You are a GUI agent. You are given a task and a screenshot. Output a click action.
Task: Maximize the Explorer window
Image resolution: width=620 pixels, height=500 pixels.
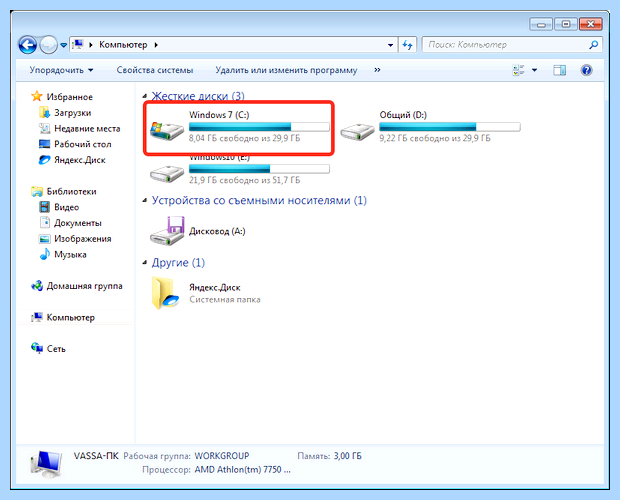pyautogui.click(x=566, y=24)
